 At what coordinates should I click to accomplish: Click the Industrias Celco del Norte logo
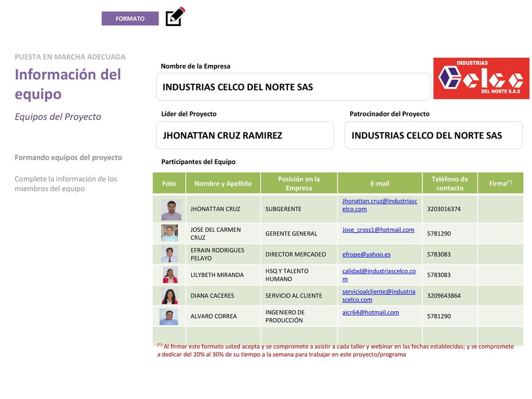(x=481, y=78)
